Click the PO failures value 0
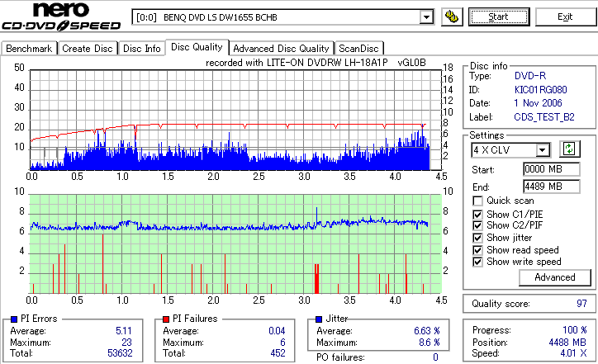This screenshot has width=598, height=364. (435, 357)
